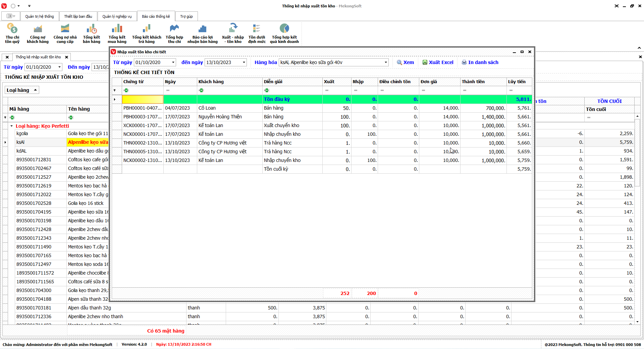The image size is (644, 349).
Task: Expand the dialog's Từ ngày date picker
Action: click(x=173, y=62)
